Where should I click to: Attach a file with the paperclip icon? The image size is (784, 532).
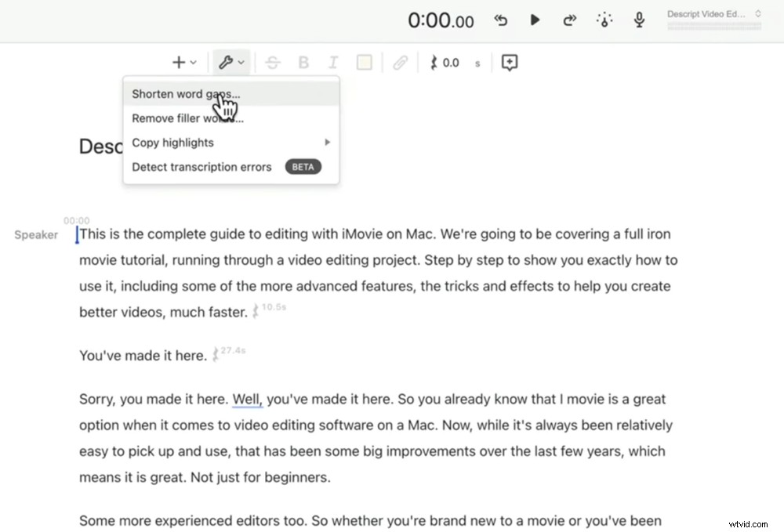(400, 62)
